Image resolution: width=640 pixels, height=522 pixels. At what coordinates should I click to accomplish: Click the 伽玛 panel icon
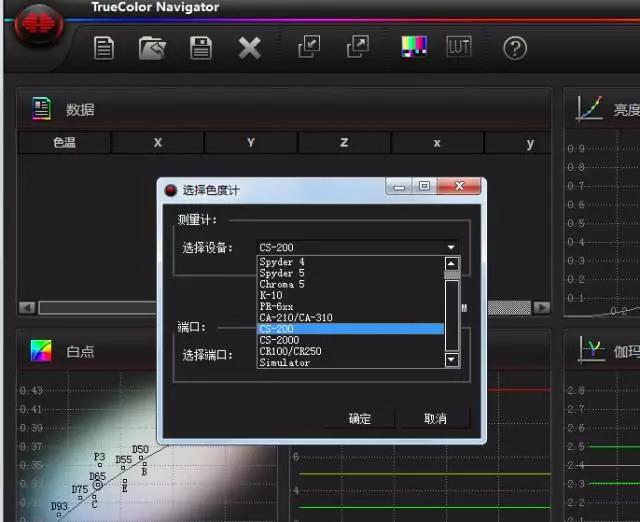click(x=591, y=349)
